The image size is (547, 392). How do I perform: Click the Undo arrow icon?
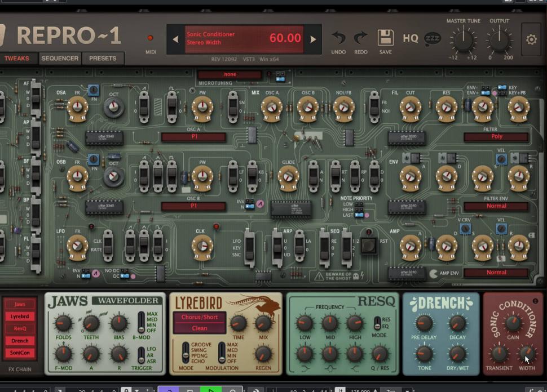coord(338,38)
